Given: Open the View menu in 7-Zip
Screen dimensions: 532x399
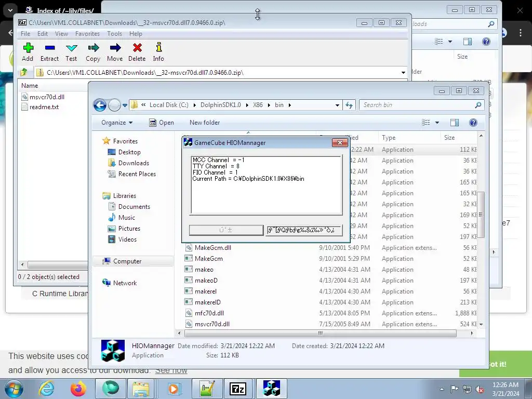Looking at the screenshot, I should click(x=61, y=34).
